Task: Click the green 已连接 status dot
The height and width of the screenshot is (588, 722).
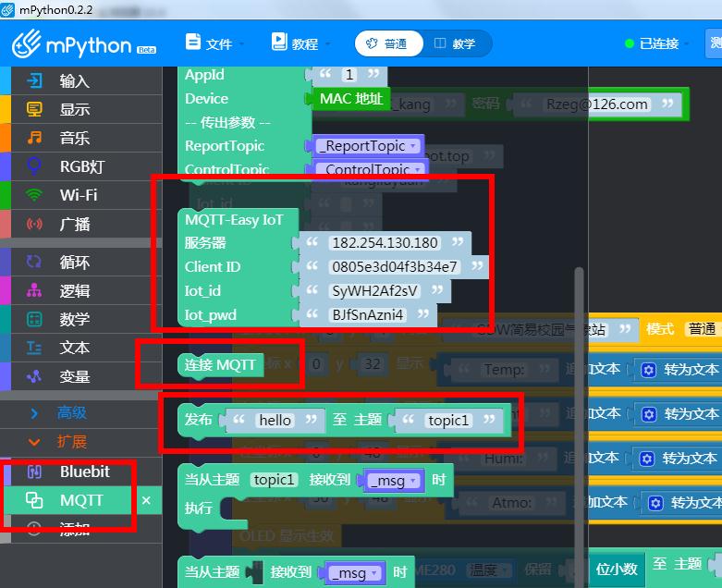Action: click(x=629, y=43)
